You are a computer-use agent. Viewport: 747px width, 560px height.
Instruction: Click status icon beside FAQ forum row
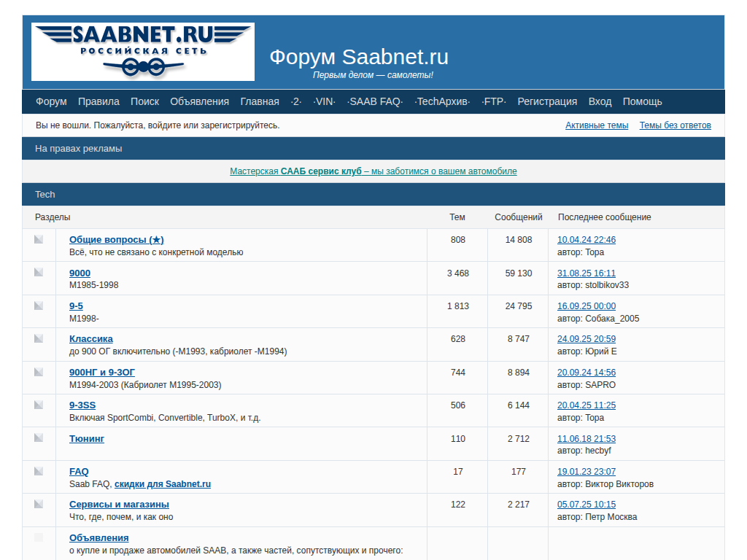(39, 471)
